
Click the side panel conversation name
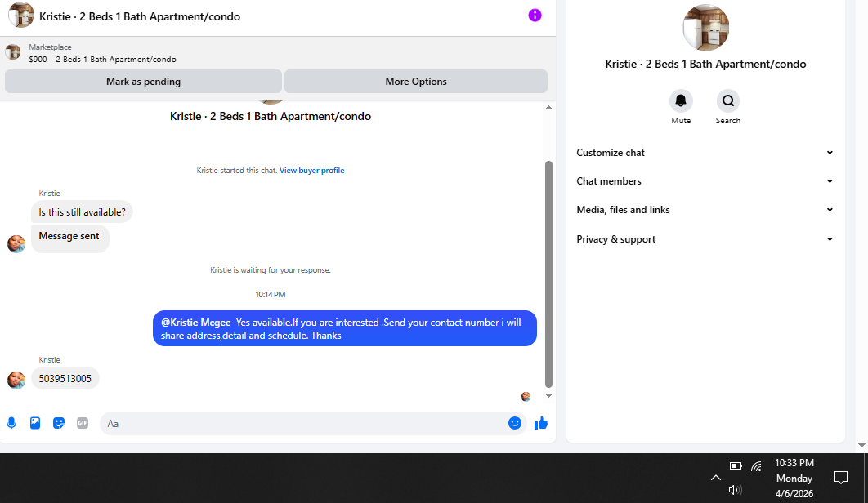click(x=705, y=65)
